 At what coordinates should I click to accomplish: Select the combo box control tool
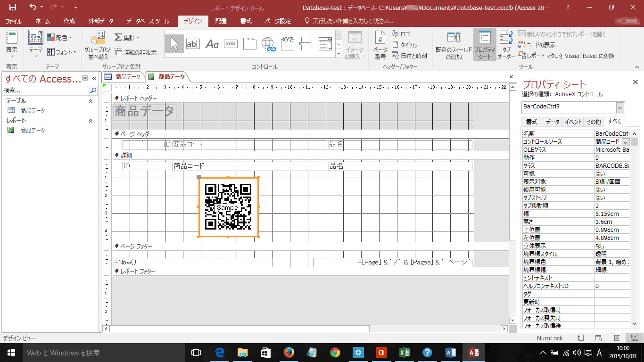(x=325, y=44)
